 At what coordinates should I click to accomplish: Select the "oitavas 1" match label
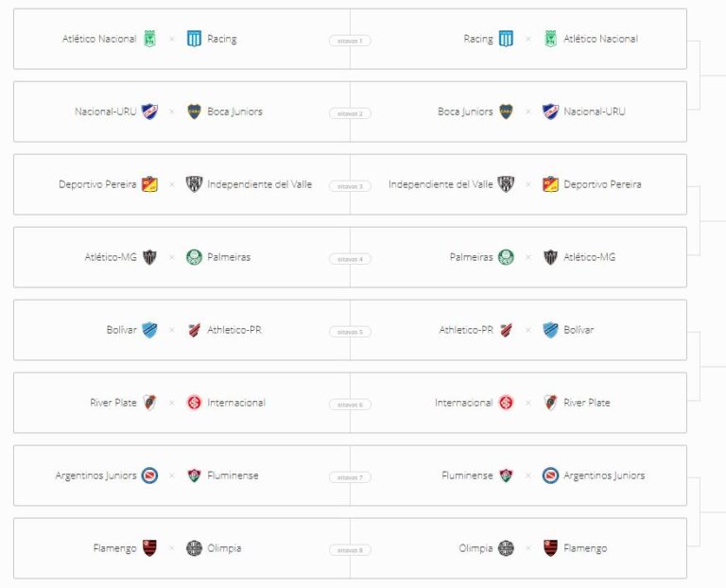(350, 41)
